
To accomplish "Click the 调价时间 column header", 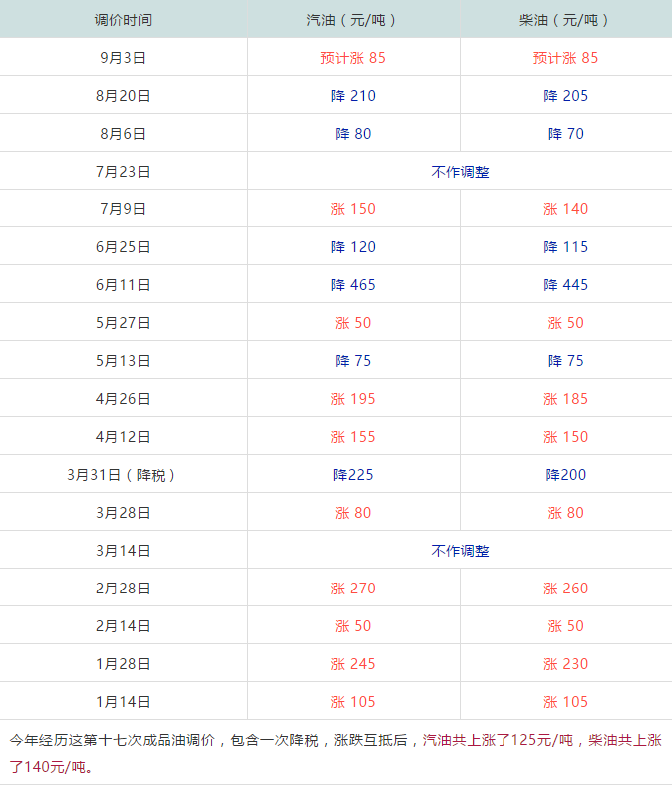I will point(123,20).
